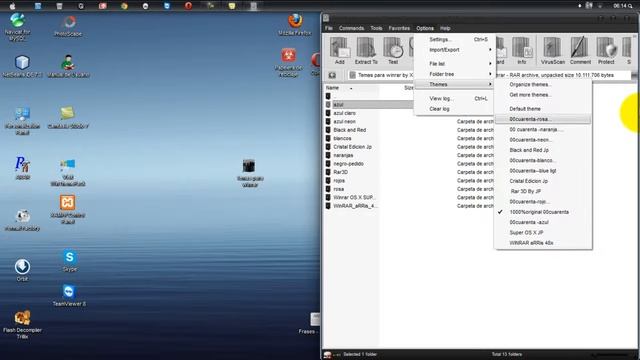Apply the 00cuarenta -azul theme

pos(542,222)
